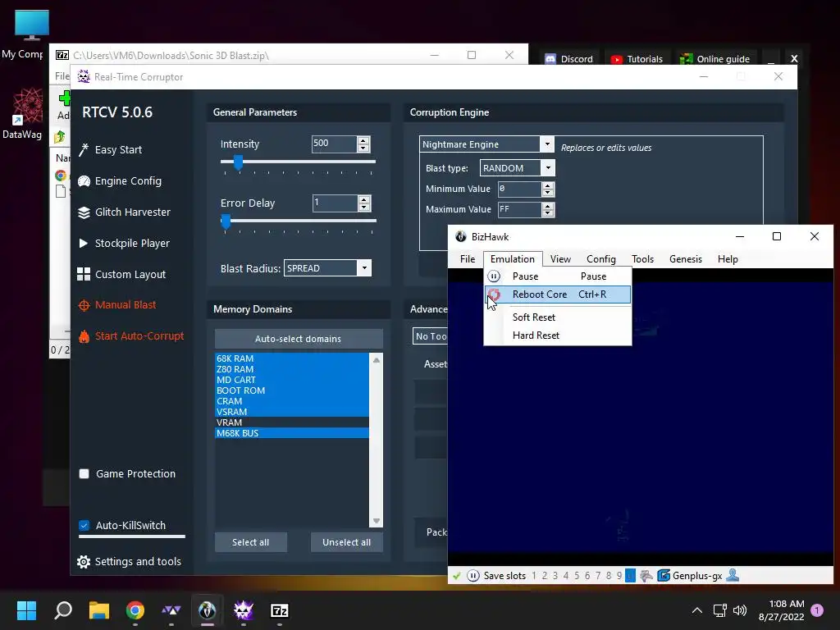Viewport: 840px width, 630px height.
Task: Switch to BizHawk taskbar icon
Action: point(208,610)
